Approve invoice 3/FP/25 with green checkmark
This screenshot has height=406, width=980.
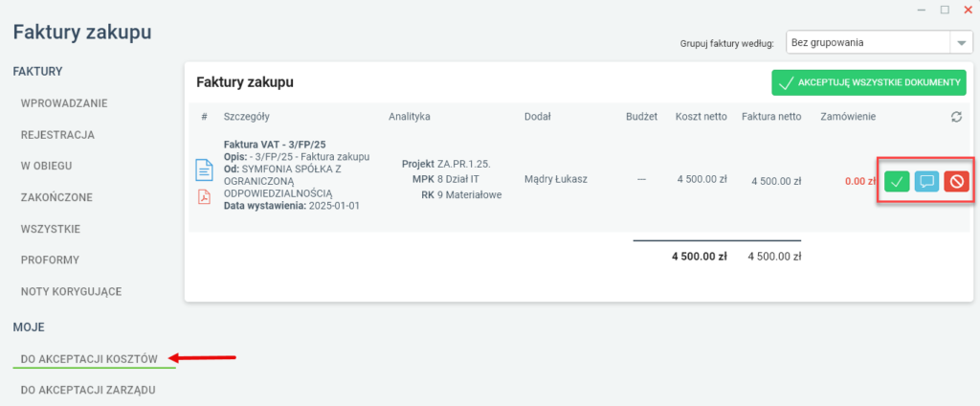pyautogui.click(x=897, y=181)
